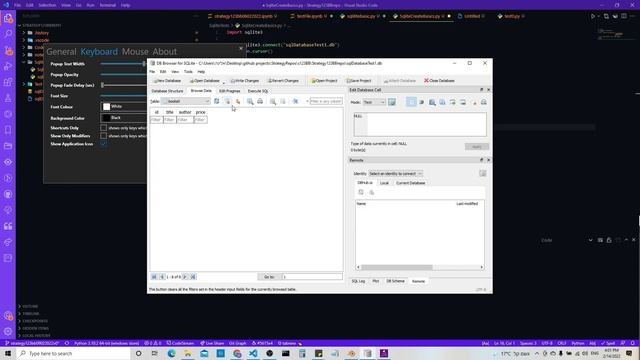Open Extensions icon in VS Code activity bar
The height and width of the screenshot is (360, 640).
pos(8,82)
